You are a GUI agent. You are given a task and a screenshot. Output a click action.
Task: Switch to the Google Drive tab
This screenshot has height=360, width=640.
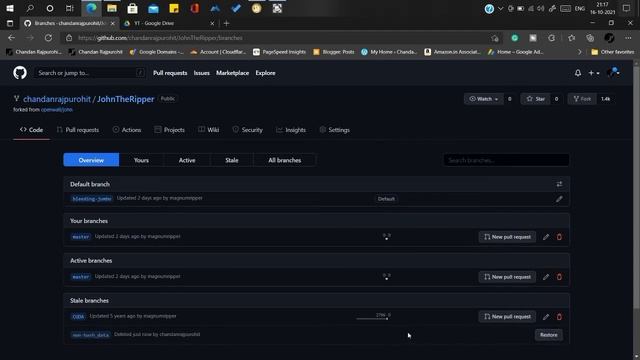pos(169,23)
